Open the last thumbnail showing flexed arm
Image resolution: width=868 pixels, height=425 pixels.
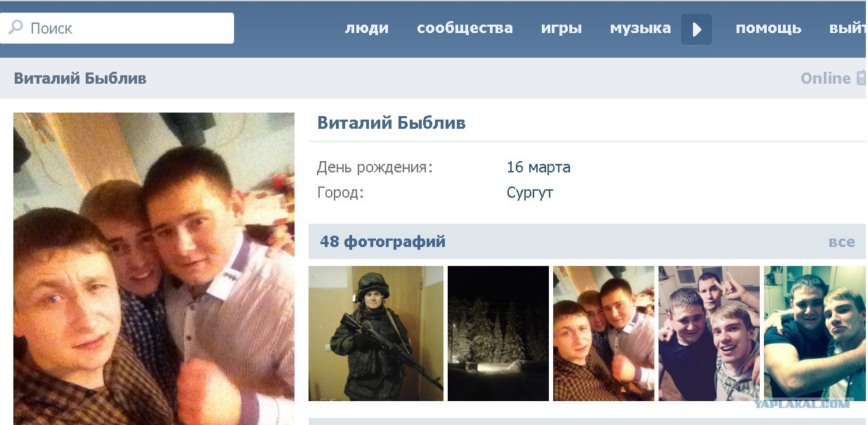click(x=815, y=334)
